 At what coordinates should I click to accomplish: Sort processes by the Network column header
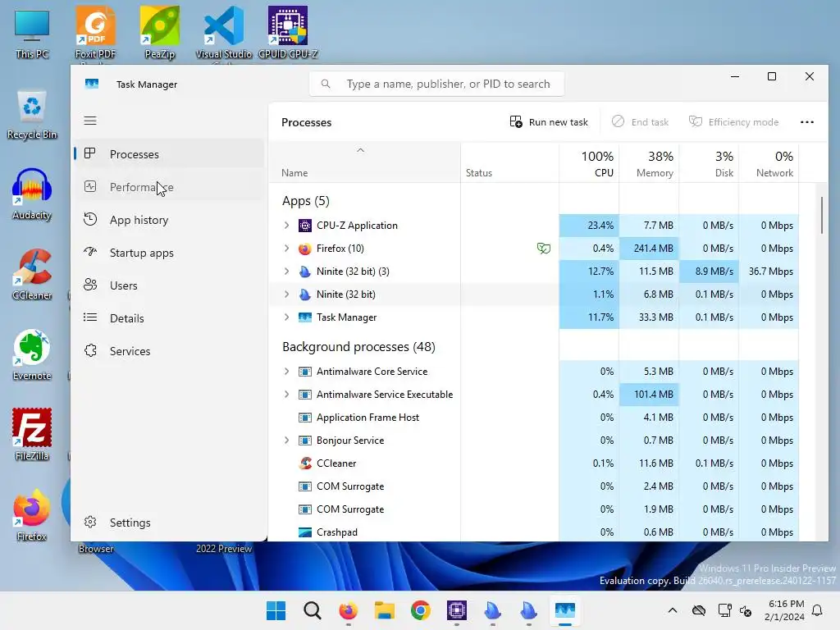(x=769, y=163)
